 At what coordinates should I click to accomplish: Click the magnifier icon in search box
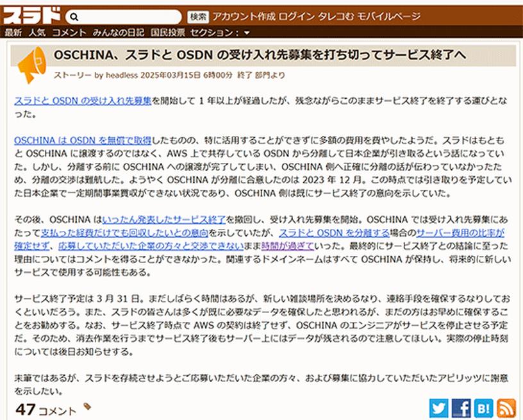click(x=74, y=17)
